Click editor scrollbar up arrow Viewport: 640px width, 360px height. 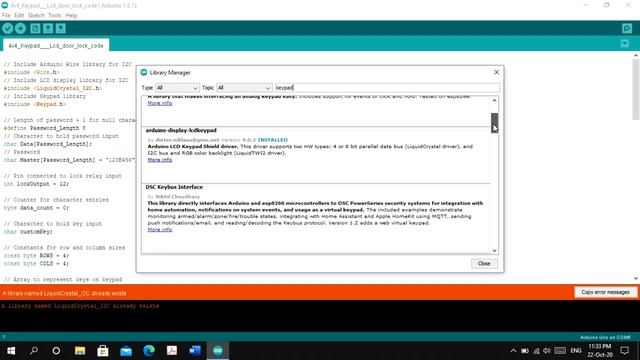pos(636,56)
